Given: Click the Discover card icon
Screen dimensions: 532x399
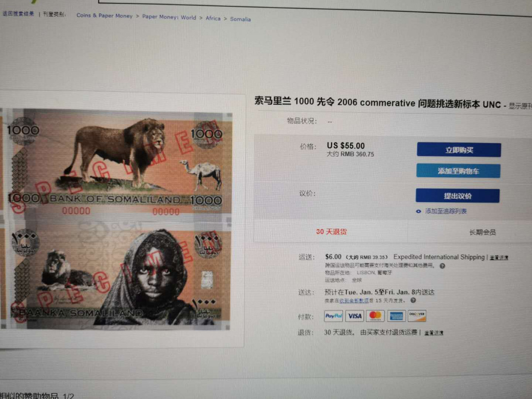Looking at the screenshot, I should [x=417, y=316].
